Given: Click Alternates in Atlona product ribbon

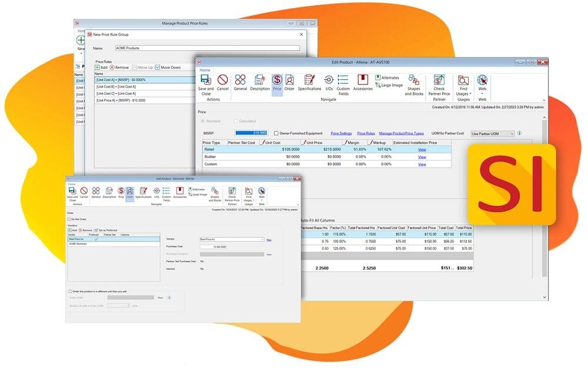Looking at the screenshot, I should coord(387,78).
